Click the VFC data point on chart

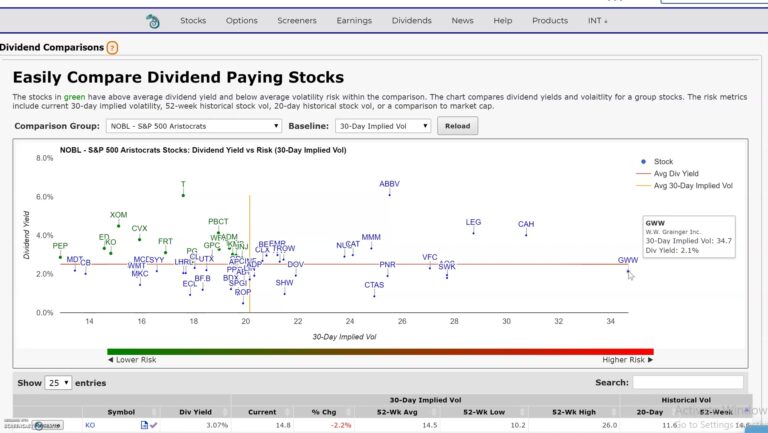pos(430,268)
